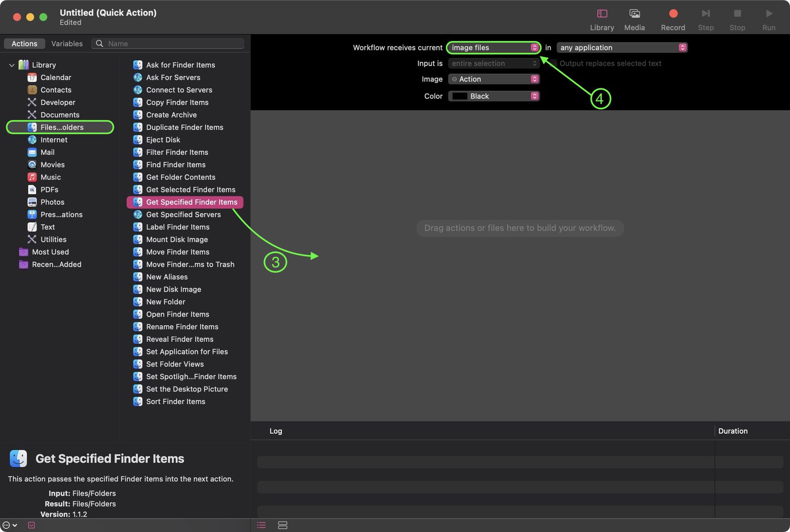Select the Photos category in the sidebar
Screen dimensions: 790x532
pos(52,202)
